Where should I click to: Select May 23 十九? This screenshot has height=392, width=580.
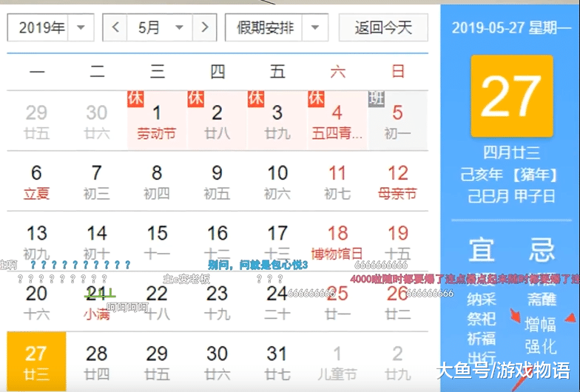click(217, 302)
